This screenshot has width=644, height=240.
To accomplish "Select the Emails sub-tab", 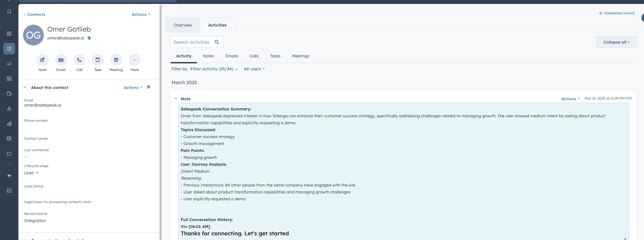I will click(x=232, y=56).
